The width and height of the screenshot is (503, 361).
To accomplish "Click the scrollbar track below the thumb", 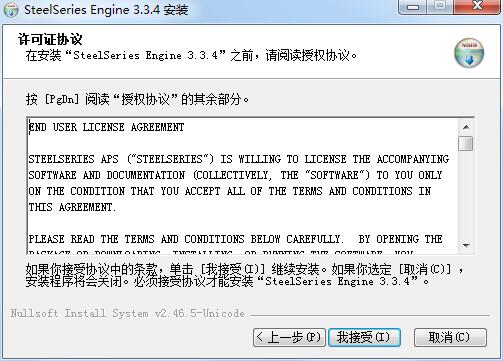I will [466, 195].
